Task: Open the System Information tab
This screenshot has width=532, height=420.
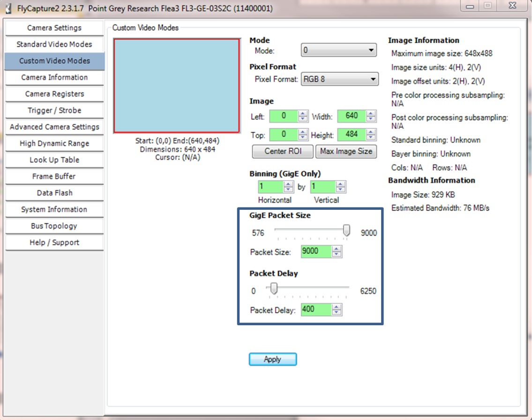Action: pyautogui.click(x=54, y=210)
